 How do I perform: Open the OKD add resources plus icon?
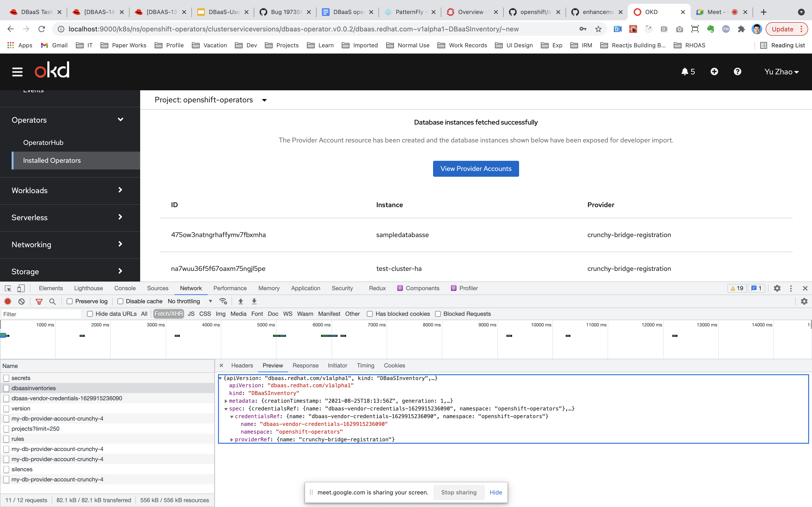(x=714, y=71)
